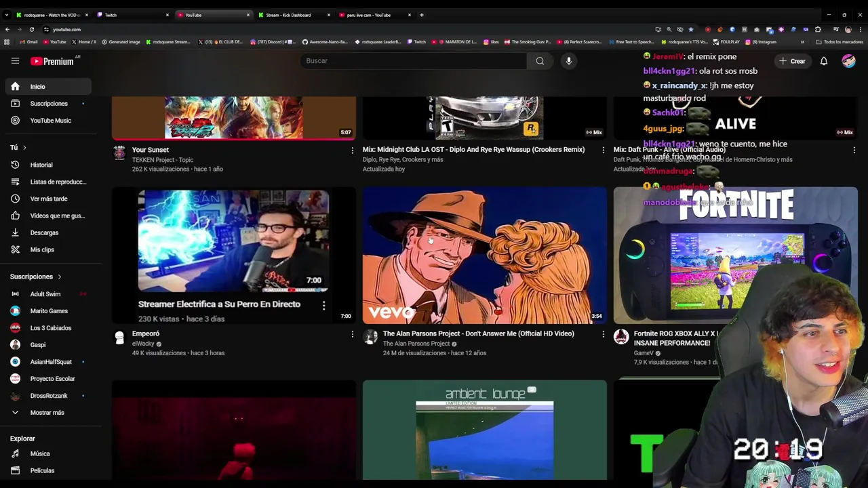This screenshot has width=868, height=488.
Task: Open a new browser tab
Action: coord(421,15)
